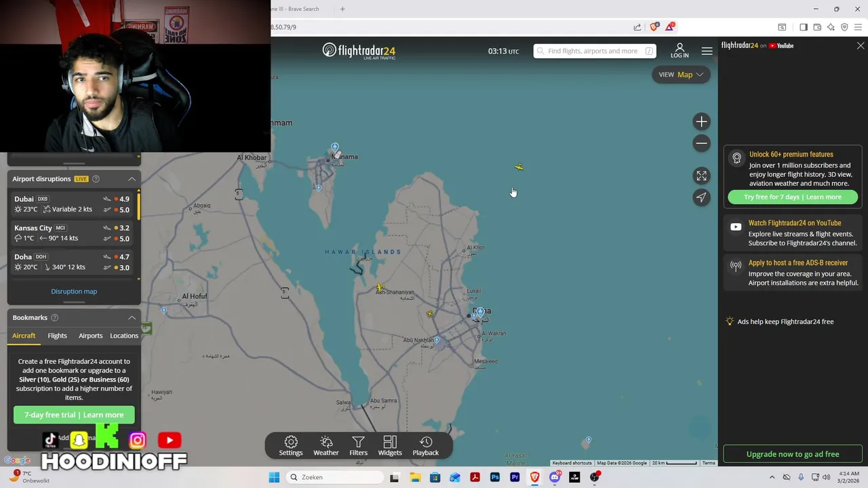Start Playback mode
This screenshot has height=488, width=868.
click(426, 446)
